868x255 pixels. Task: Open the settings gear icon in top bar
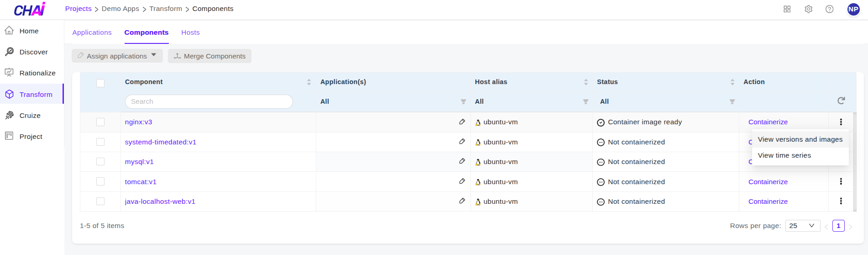tap(808, 9)
